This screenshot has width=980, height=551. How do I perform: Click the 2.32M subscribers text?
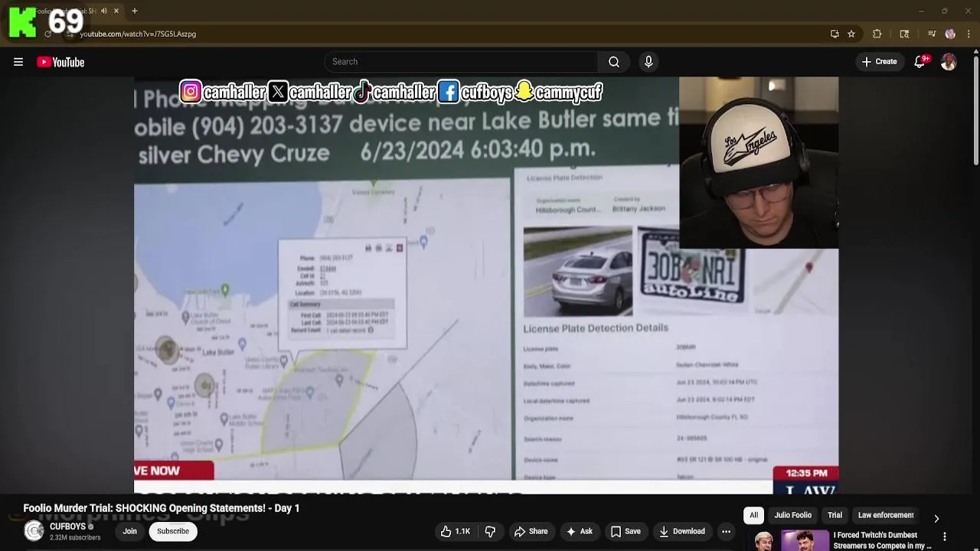[x=75, y=537]
